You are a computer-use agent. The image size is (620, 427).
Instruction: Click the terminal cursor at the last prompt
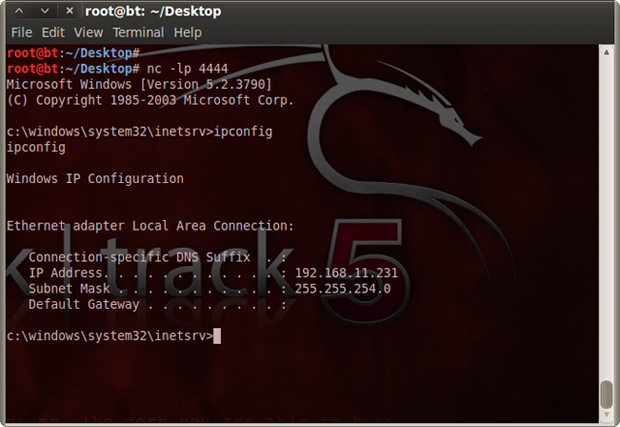coord(217,336)
